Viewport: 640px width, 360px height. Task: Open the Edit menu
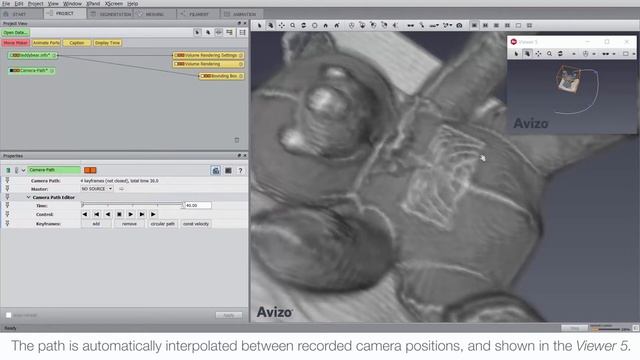tap(19, 3)
